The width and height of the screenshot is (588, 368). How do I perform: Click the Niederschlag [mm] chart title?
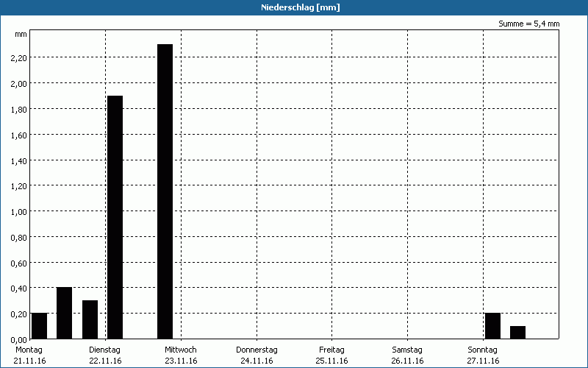(x=301, y=7)
